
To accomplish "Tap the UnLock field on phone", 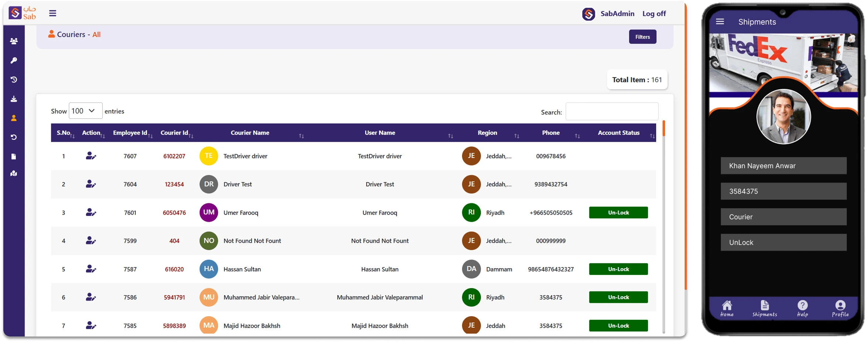I will 783,242.
